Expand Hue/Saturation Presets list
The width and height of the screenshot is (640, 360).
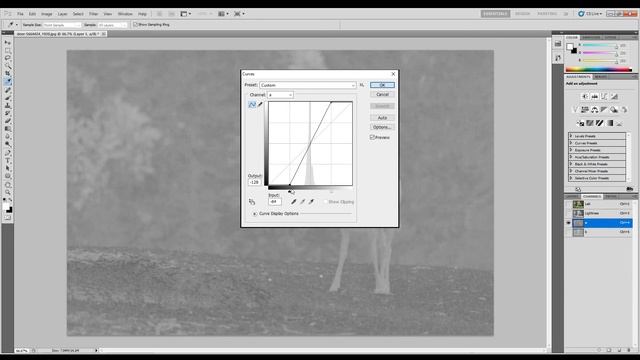[x=571, y=157]
